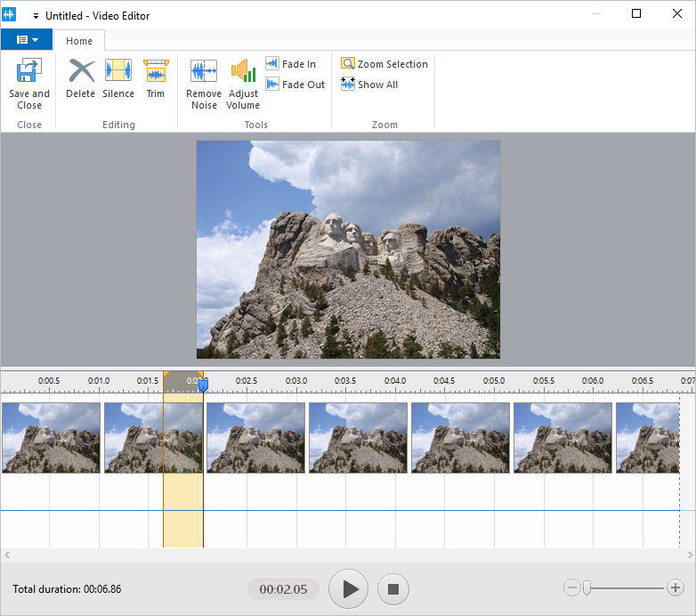696x616 pixels.
Task: Click the zoom in plus button
Action: [676, 588]
